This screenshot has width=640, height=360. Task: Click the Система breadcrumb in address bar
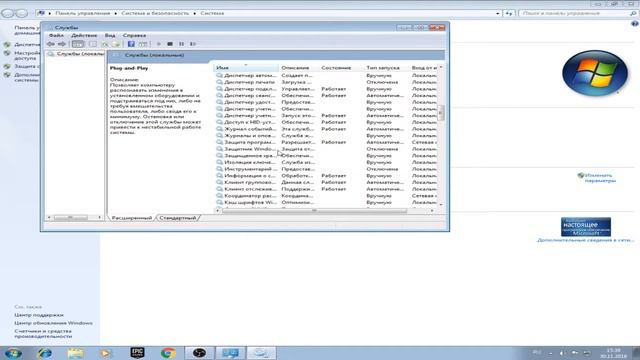[212, 13]
